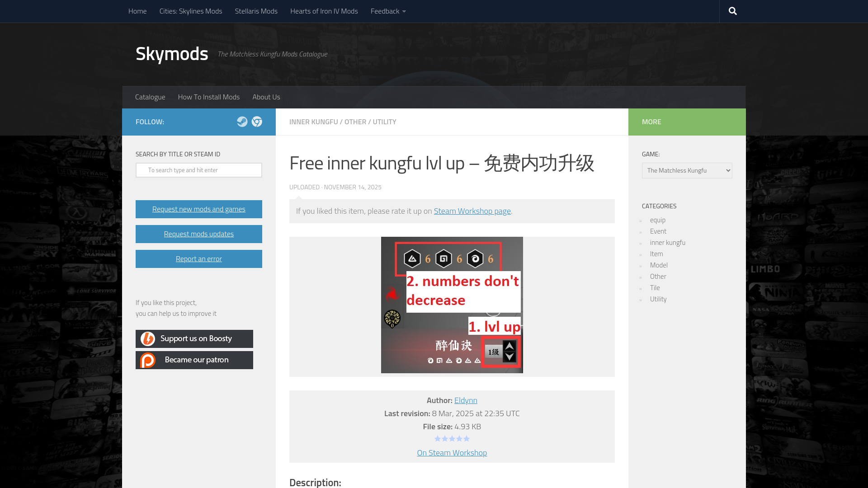Select the Event category
Viewport: 868px width, 488px height.
point(658,231)
